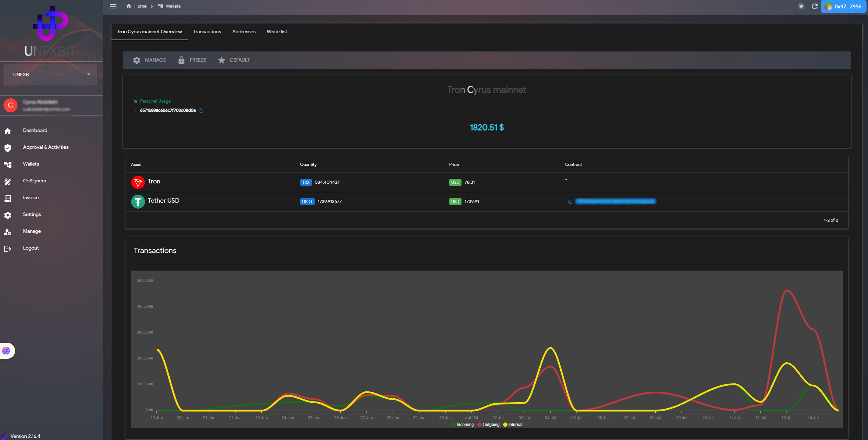
Task: Click the refresh icon in top bar
Action: 815,6
